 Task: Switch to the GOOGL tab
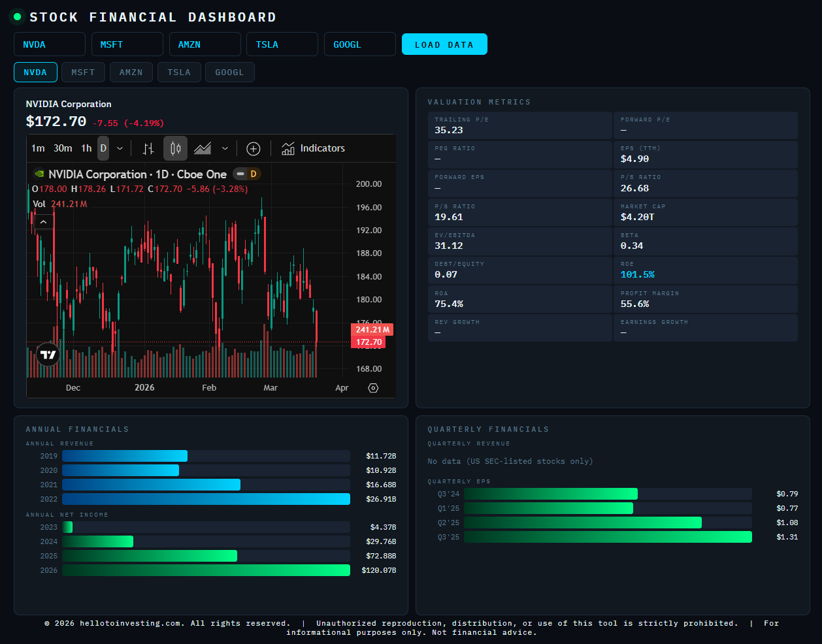[x=229, y=72]
